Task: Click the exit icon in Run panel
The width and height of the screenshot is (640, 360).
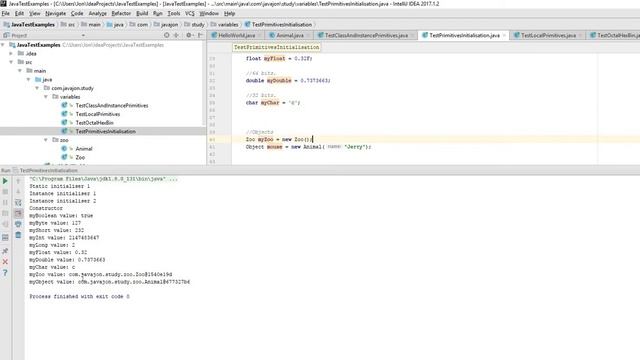Action: [x=5, y=224]
